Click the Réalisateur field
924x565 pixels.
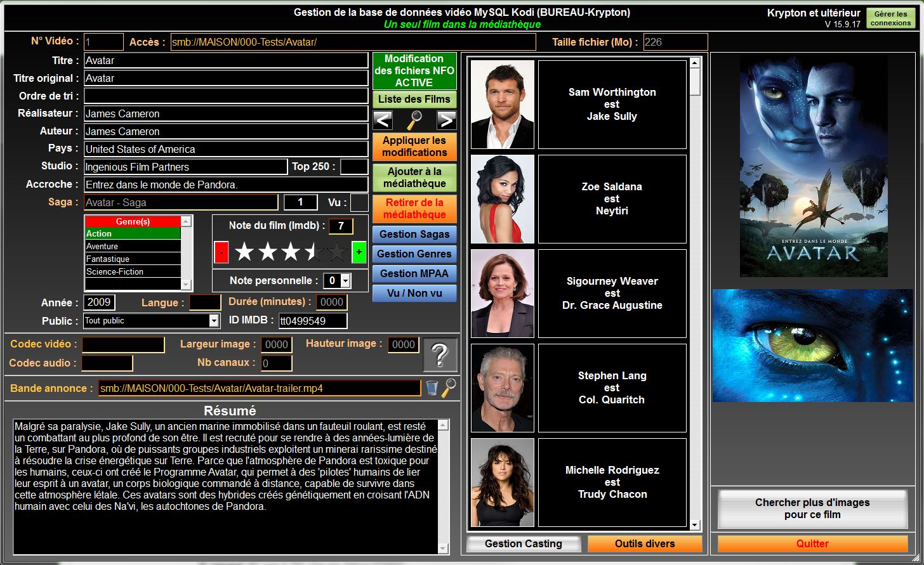click(x=226, y=114)
